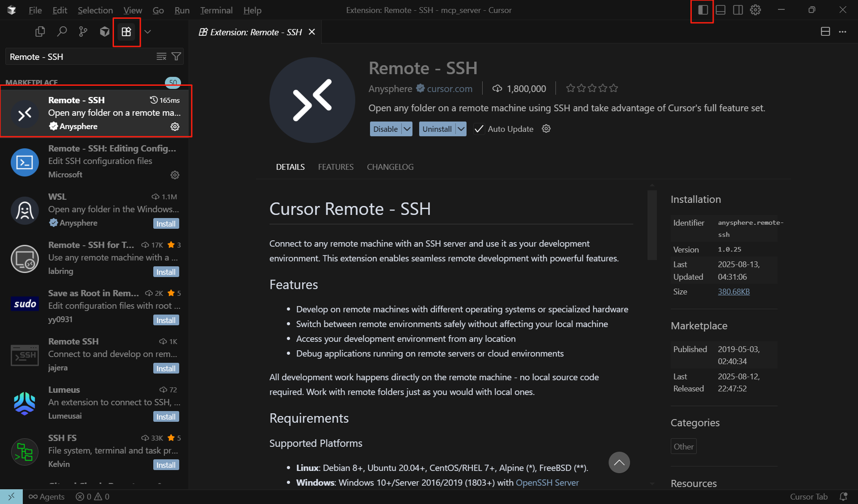Toggle the primary sidebar layout icon
858x504 pixels.
click(702, 10)
